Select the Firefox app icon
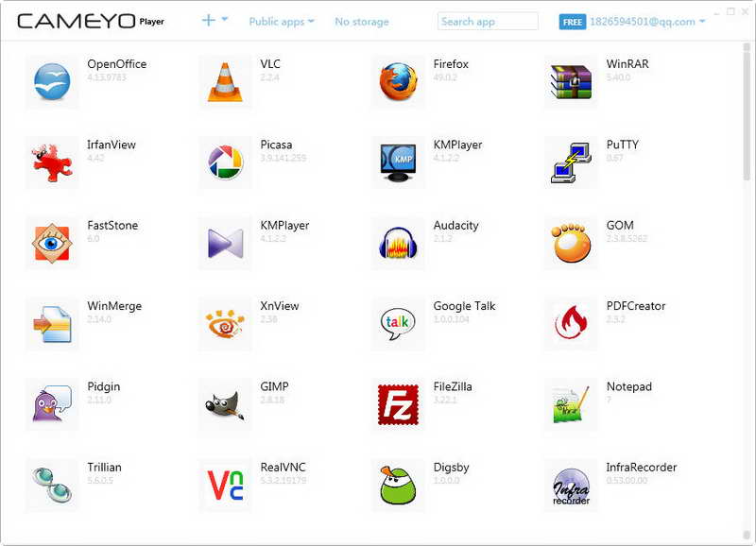This screenshot has height=546, width=756. (x=398, y=81)
